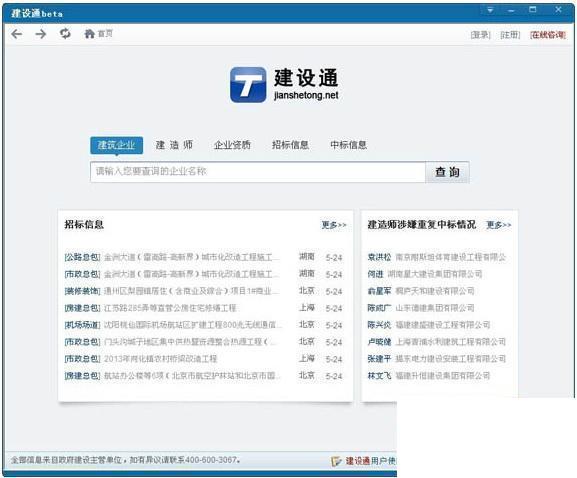Minimize the 建设通beta window
The height and width of the screenshot is (478, 577).
511,10
